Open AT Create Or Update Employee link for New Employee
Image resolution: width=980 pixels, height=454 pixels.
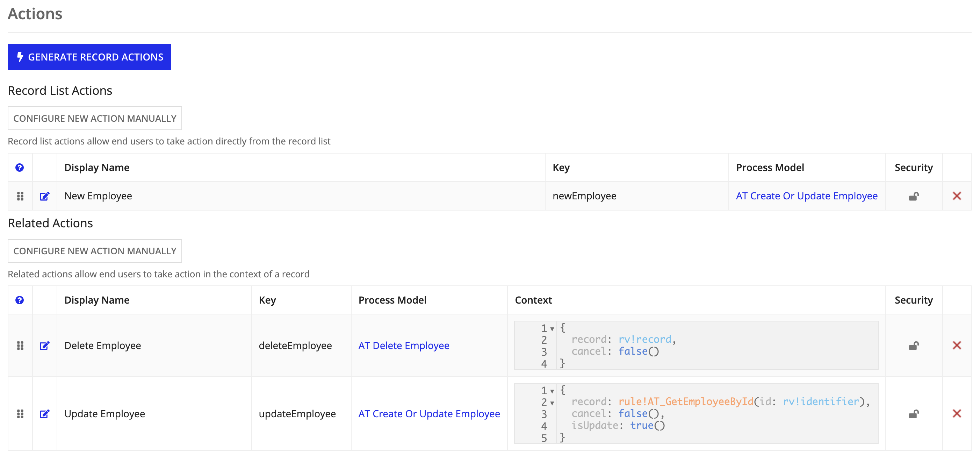click(x=807, y=196)
